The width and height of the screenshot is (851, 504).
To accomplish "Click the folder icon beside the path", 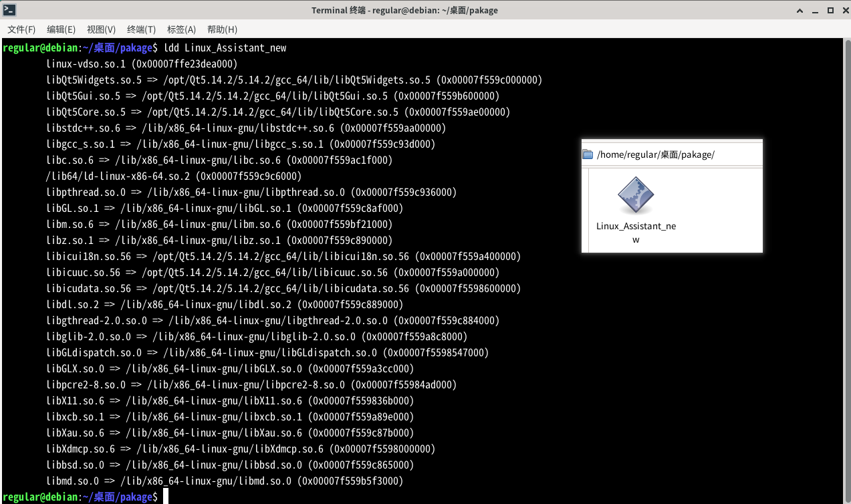I will click(x=588, y=154).
